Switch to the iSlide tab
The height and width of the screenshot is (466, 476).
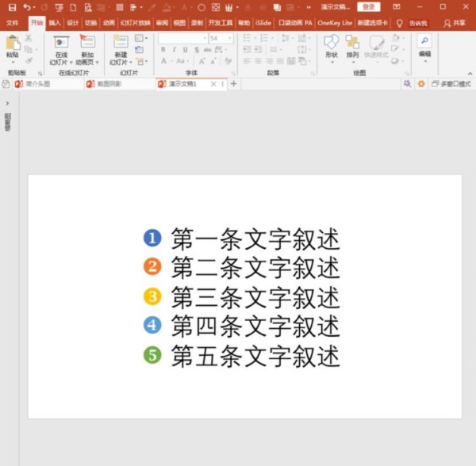pyautogui.click(x=263, y=23)
